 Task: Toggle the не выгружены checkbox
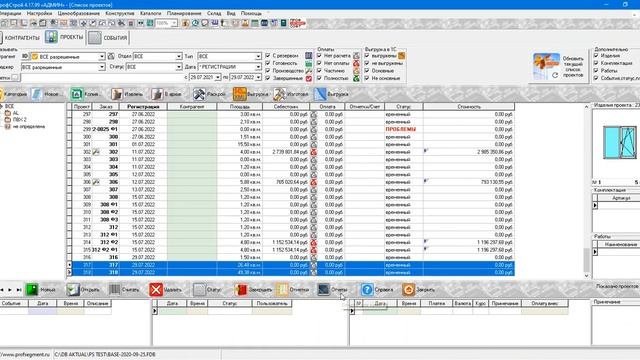click(x=367, y=63)
